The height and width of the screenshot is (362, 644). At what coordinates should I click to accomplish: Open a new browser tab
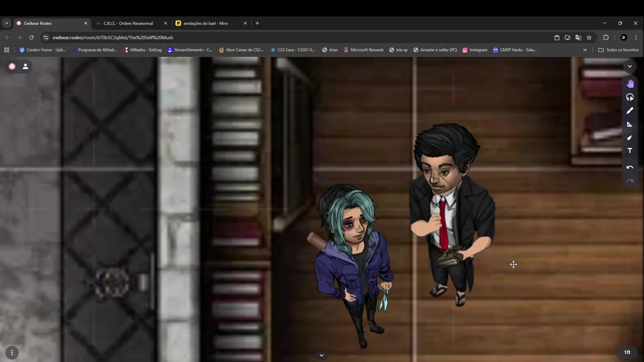[257, 23]
